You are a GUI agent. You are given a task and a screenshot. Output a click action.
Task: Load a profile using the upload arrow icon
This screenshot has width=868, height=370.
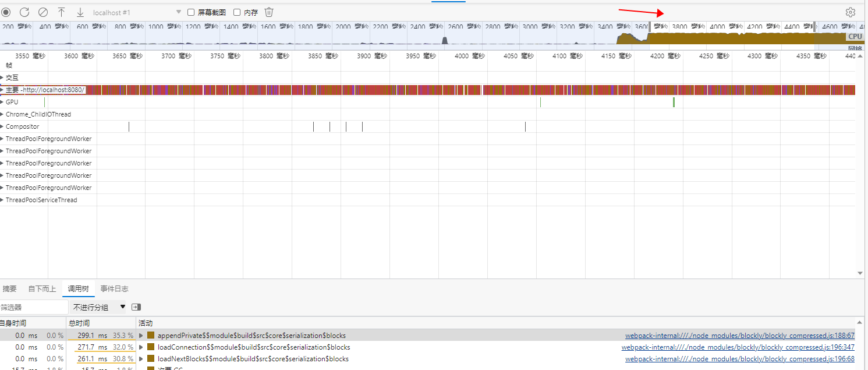61,12
